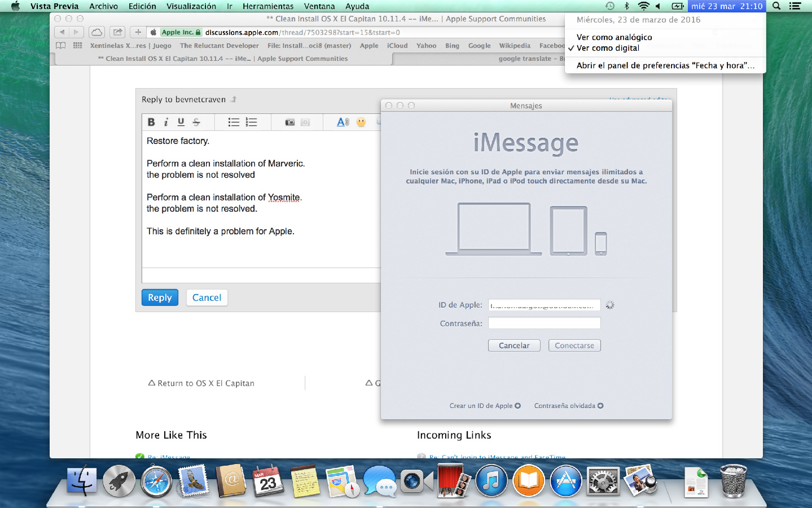This screenshot has width=812, height=508.
Task: Insert a bulleted list in reply
Action: (x=234, y=122)
